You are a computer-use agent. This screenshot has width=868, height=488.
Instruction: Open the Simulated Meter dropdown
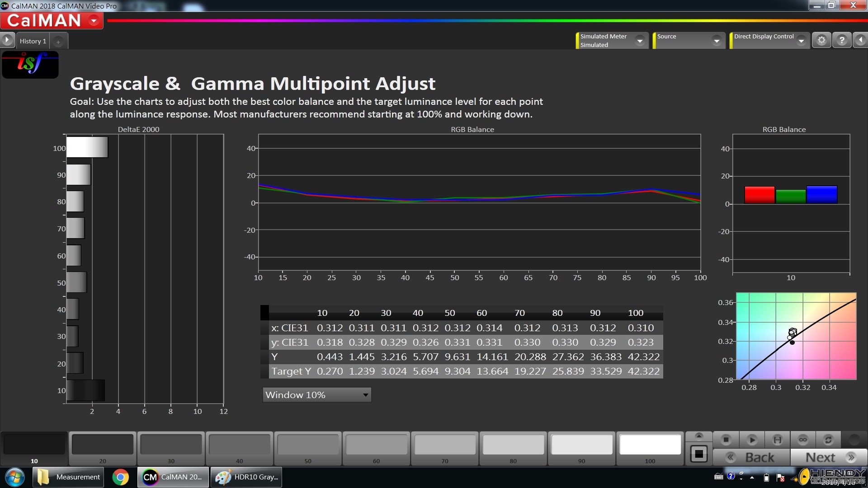click(640, 41)
